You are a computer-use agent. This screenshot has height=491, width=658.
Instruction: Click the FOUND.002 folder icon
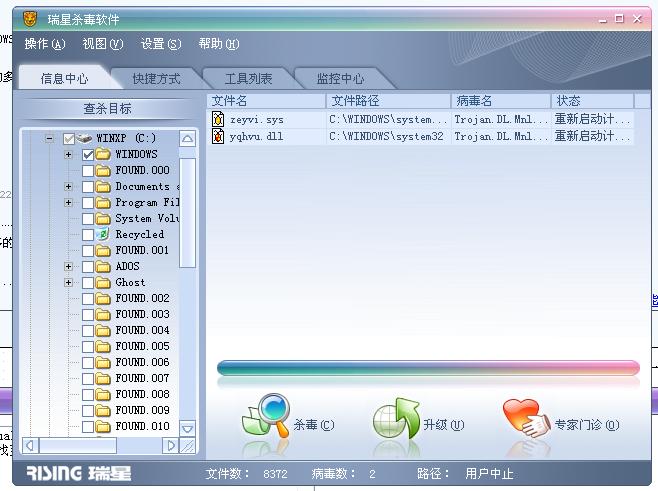(102, 298)
